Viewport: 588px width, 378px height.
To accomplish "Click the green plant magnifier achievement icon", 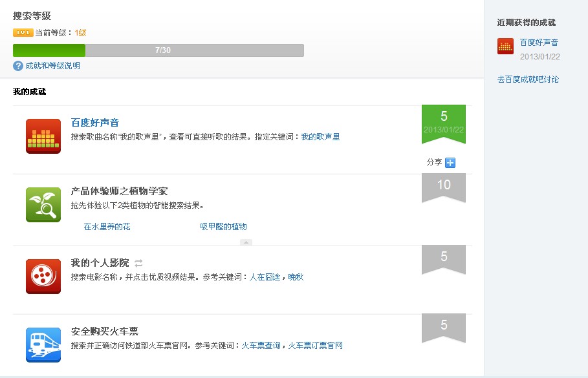I will coord(43,205).
